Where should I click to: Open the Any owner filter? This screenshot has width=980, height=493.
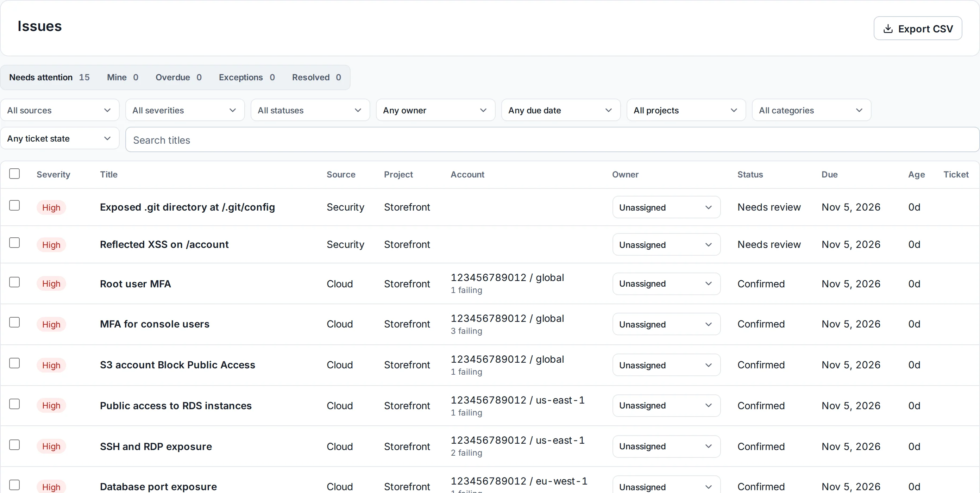[435, 110]
